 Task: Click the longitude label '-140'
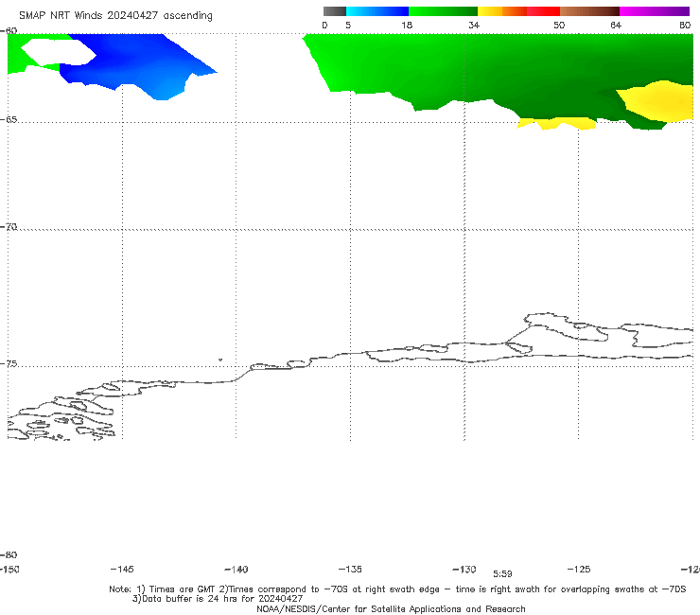pos(236,570)
